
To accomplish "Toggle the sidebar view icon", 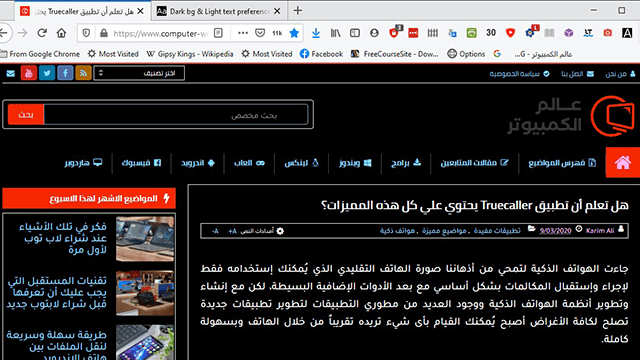I will point(355,33).
